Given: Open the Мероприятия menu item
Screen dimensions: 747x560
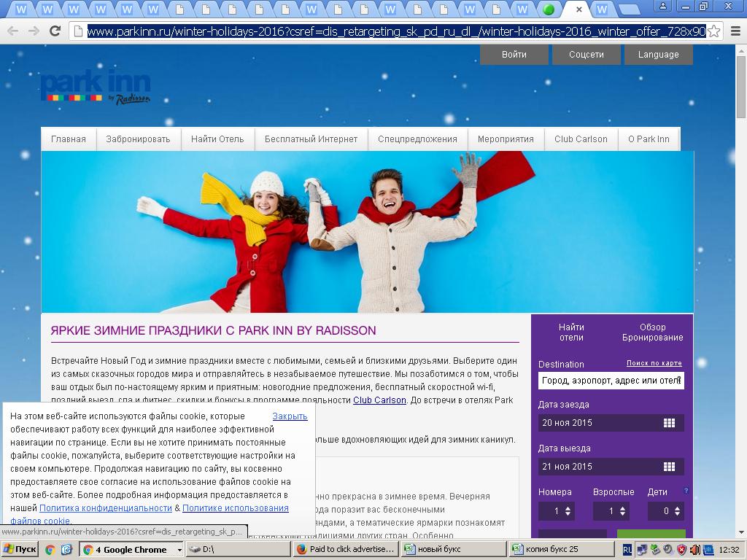Looking at the screenshot, I should pyautogui.click(x=506, y=139).
